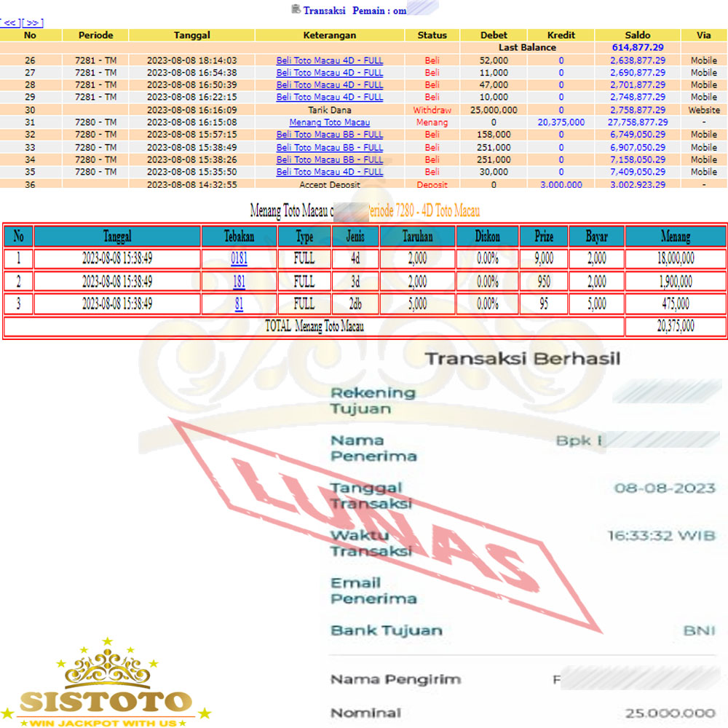Click the 0181 bet number link
Screen dimensions: 728x728
239,258
